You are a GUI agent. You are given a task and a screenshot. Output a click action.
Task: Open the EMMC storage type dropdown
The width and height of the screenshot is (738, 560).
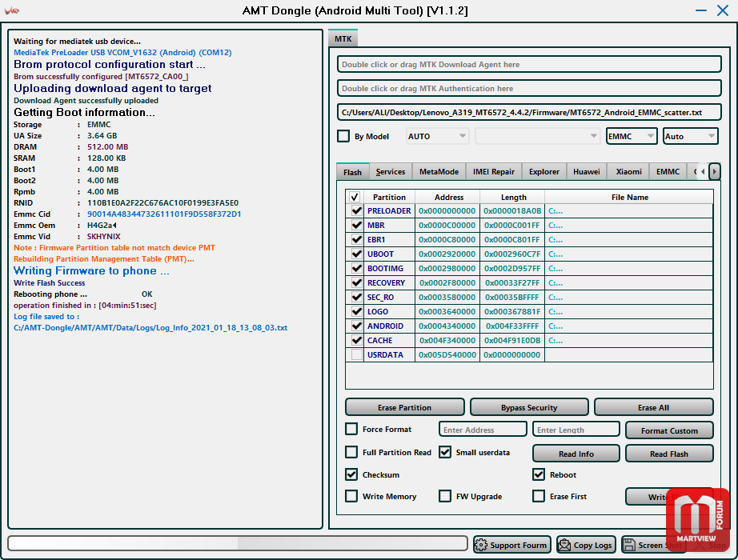(x=632, y=136)
